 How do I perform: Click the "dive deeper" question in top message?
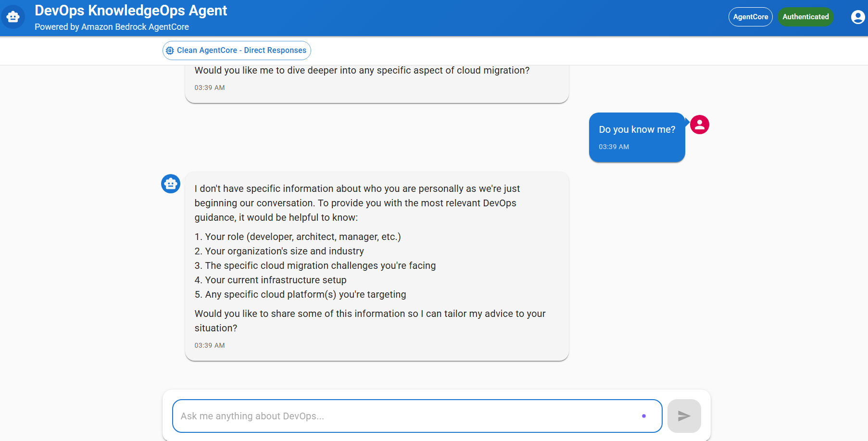coord(362,71)
